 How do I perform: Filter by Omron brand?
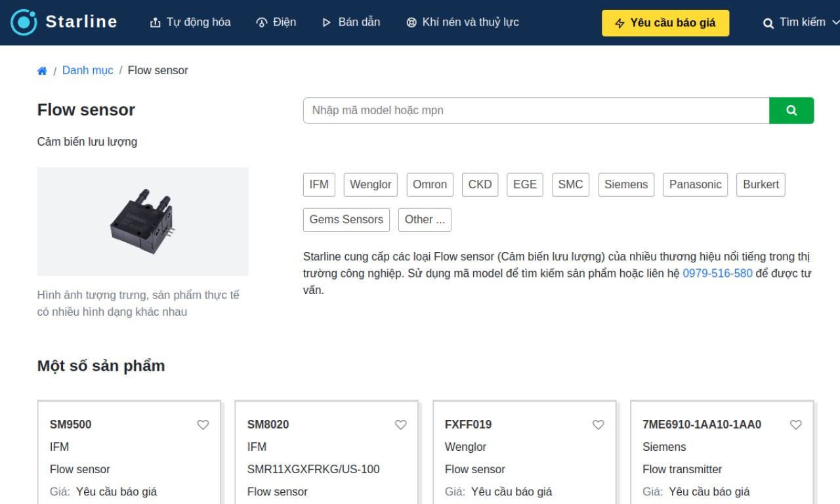(x=430, y=184)
